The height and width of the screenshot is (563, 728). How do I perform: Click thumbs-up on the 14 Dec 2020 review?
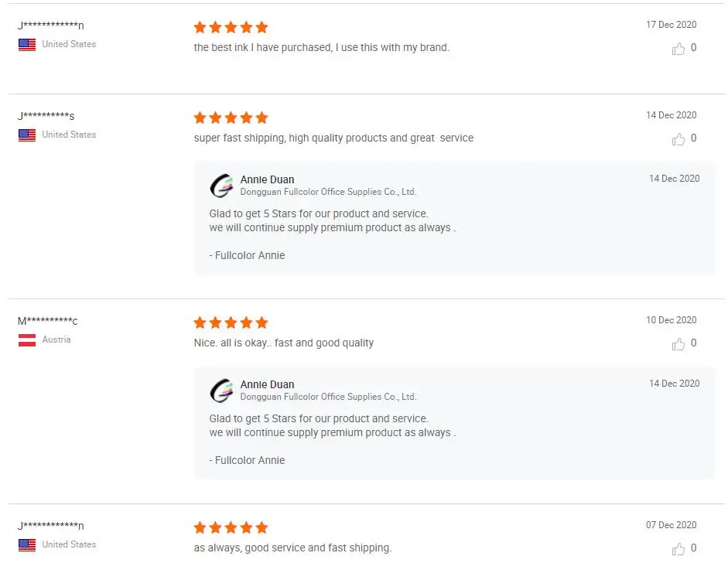[x=678, y=139]
